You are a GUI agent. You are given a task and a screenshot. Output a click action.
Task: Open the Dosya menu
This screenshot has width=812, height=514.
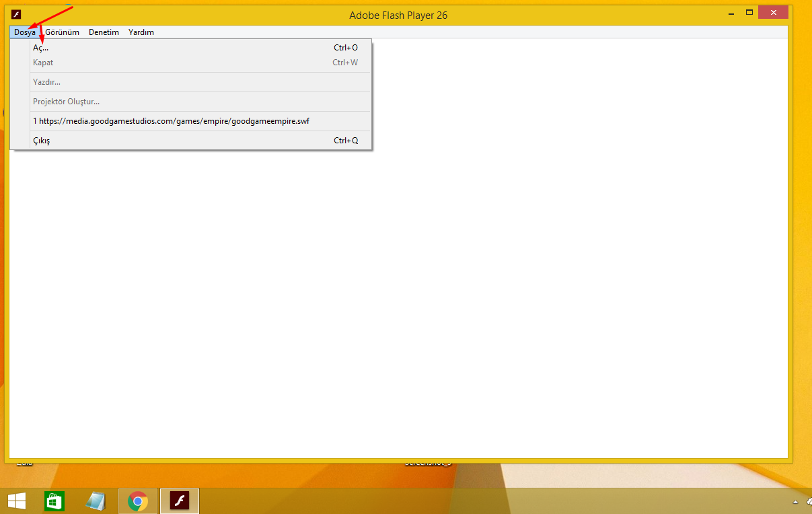[24, 32]
